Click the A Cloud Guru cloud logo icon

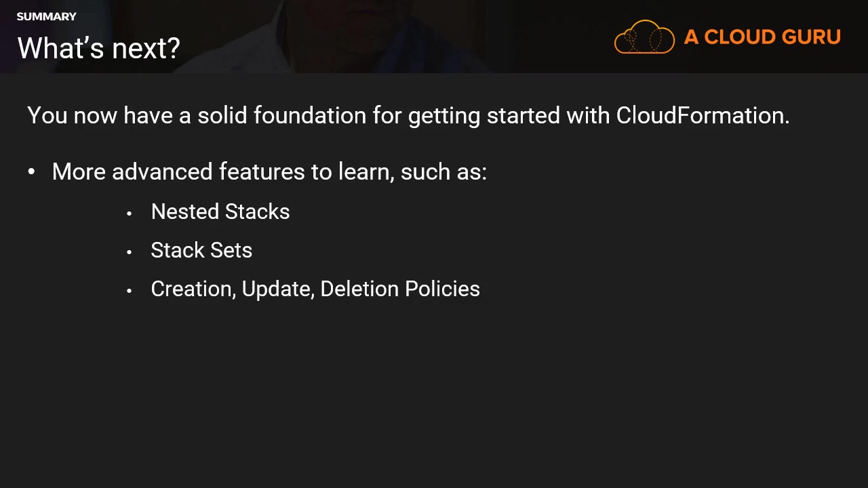pos(644,37)
